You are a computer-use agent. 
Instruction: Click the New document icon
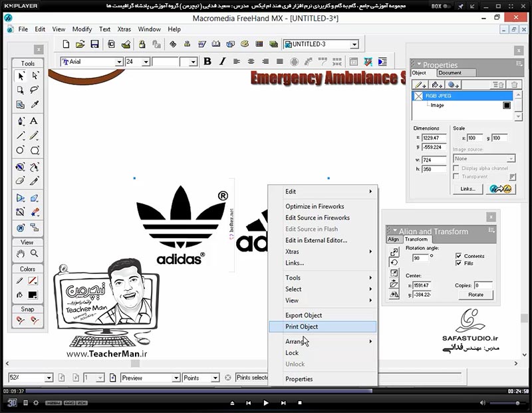coord(66,44)
